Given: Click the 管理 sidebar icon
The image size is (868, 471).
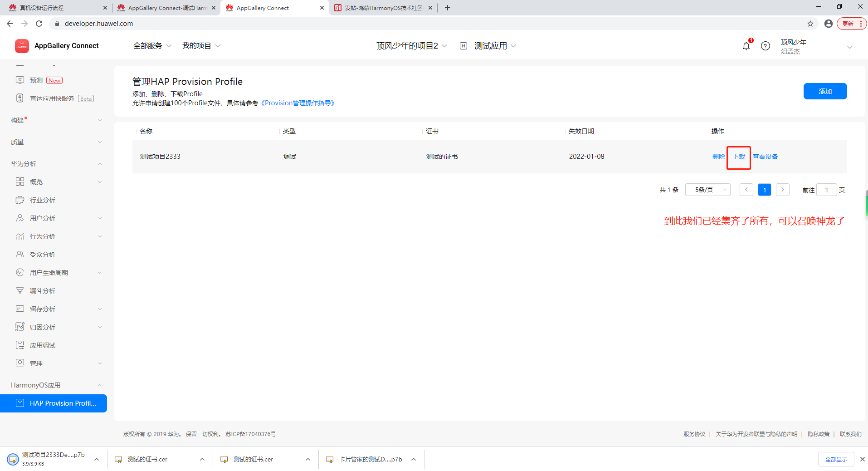Looking at the screenshot, I should [x=20, y=363].
